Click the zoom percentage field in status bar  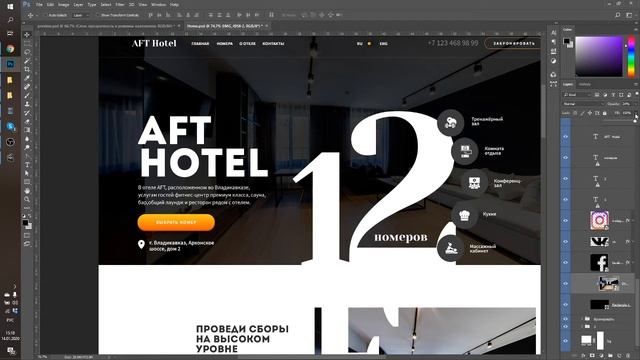tap(42, 357)
